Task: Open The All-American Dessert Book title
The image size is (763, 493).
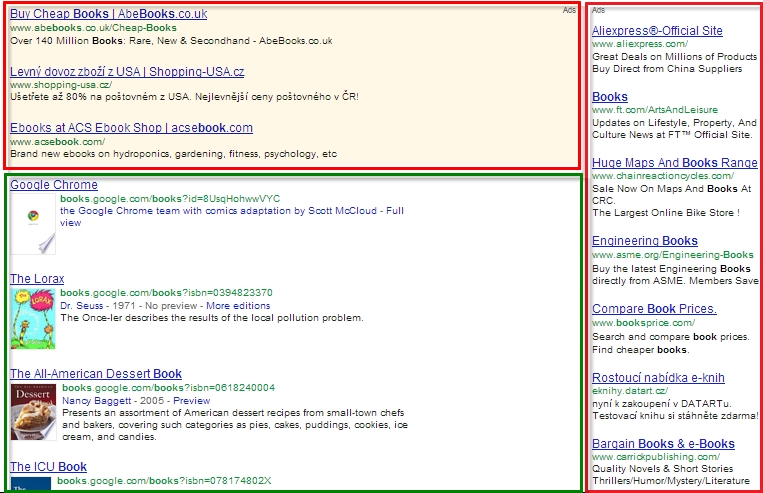Action: point(96,373)
